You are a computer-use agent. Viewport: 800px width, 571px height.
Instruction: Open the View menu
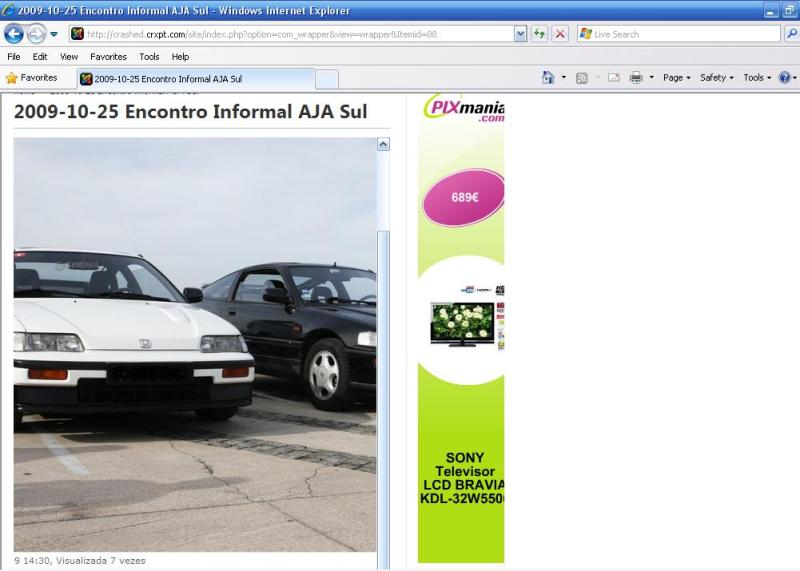coord(69,57)
